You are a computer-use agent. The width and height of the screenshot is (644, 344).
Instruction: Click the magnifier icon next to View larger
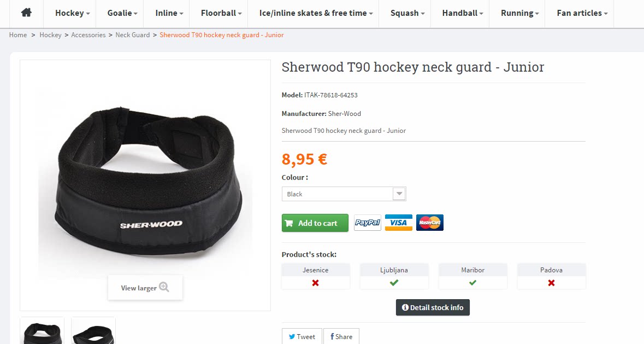tap(164, 287)
